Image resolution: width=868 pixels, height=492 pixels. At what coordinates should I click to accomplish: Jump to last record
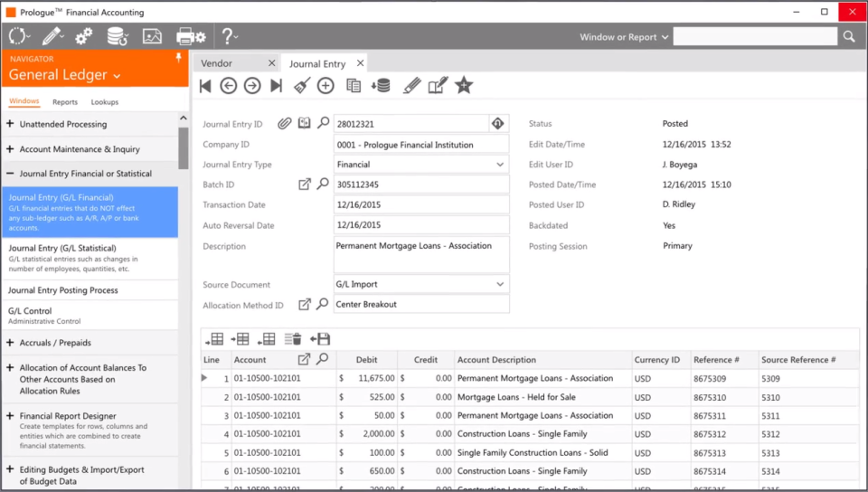277,86
